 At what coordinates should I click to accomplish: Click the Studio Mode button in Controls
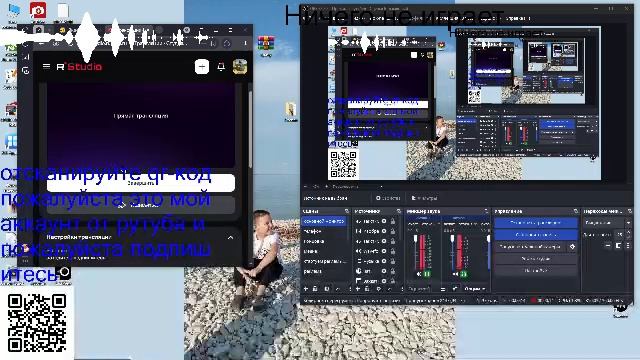[x=536, y=258]
